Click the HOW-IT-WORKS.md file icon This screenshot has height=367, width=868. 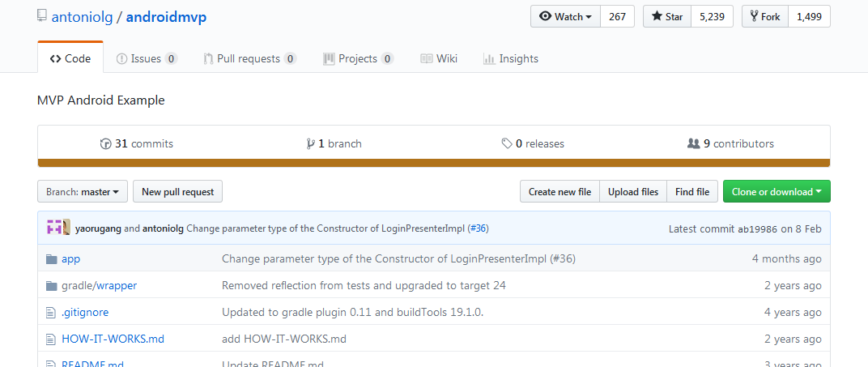click(52, 339)
